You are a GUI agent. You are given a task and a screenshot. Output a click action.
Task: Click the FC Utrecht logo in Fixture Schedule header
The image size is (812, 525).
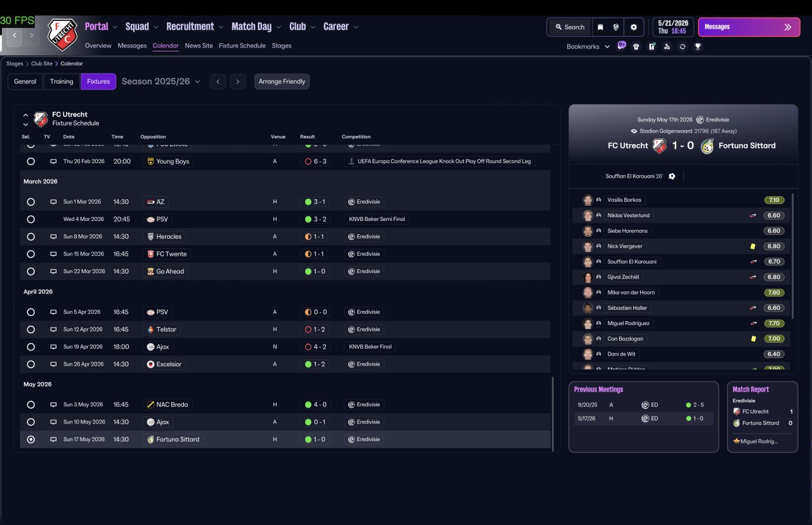click(41, 119)
